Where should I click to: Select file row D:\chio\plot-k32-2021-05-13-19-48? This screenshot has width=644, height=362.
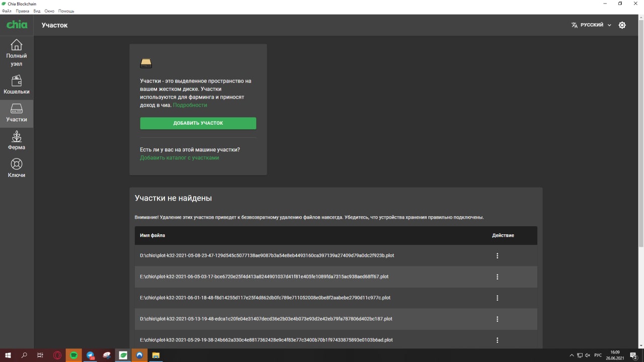click(336, 319)
